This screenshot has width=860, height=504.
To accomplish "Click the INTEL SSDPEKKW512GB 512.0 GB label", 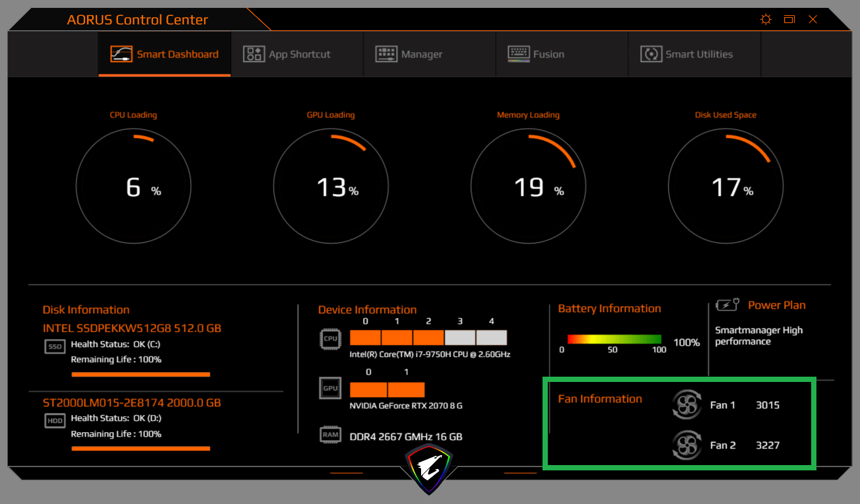I will coord(132,328).
